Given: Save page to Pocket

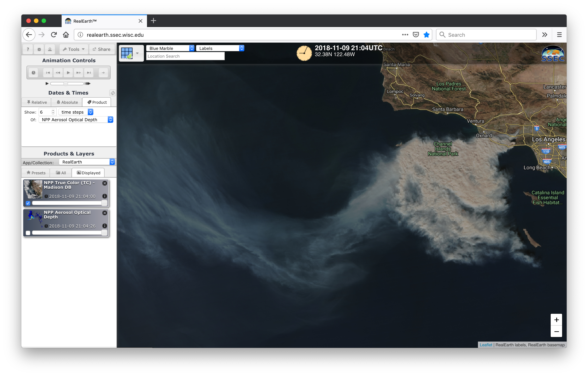Looking at the screenshot, I should [x=415, y=35].
